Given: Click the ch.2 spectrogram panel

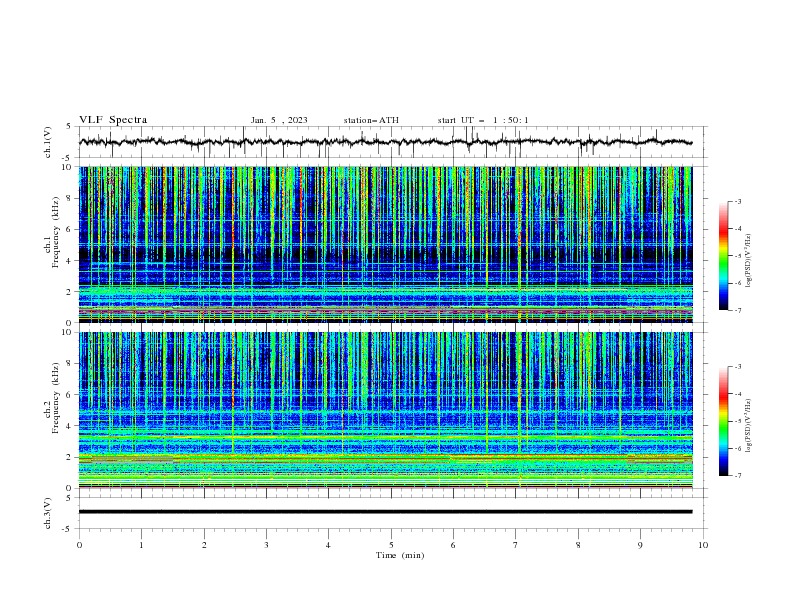Looking at the screenshot, I should 385,410.
